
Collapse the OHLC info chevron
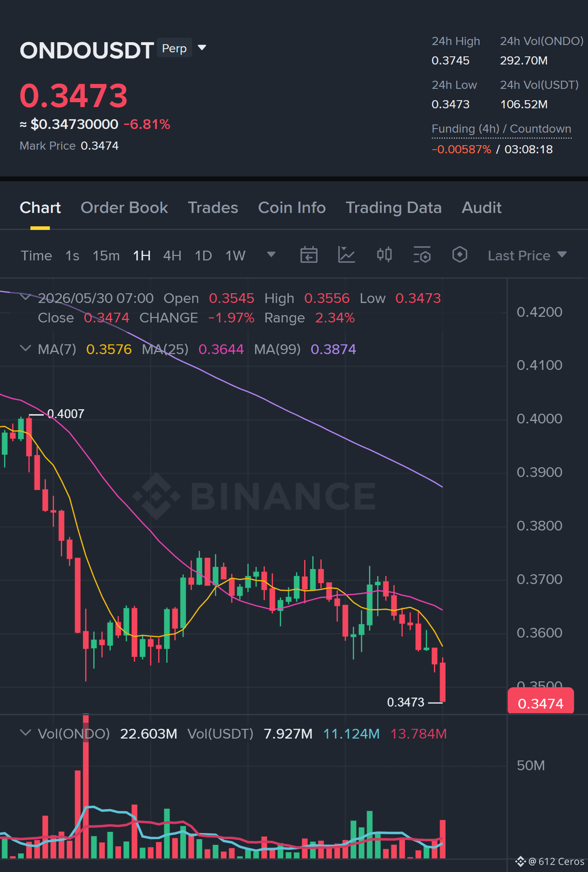(x=26, y=297)
